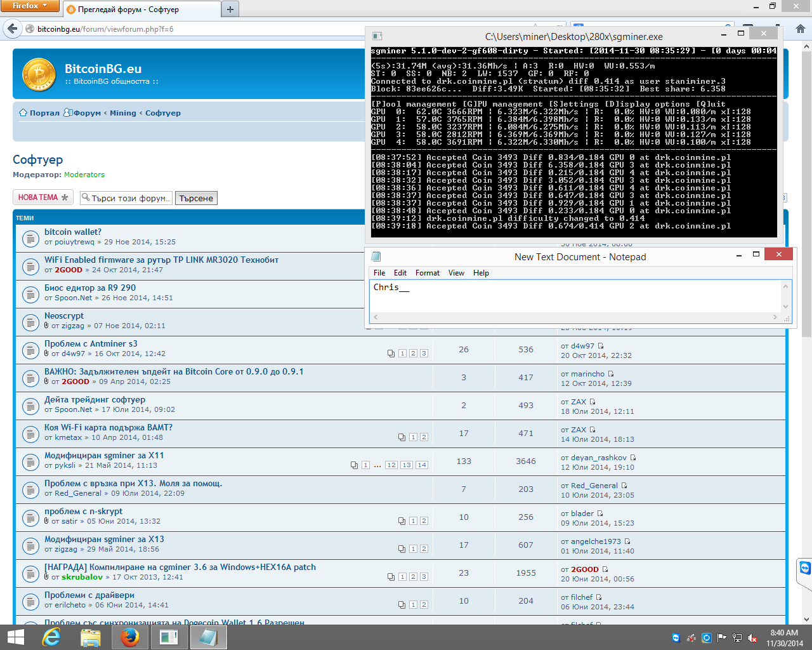Open the Firefox menu dropdown
Image resolution: width=812 pixels, height=650 pixels.
[x=30, y=6]
